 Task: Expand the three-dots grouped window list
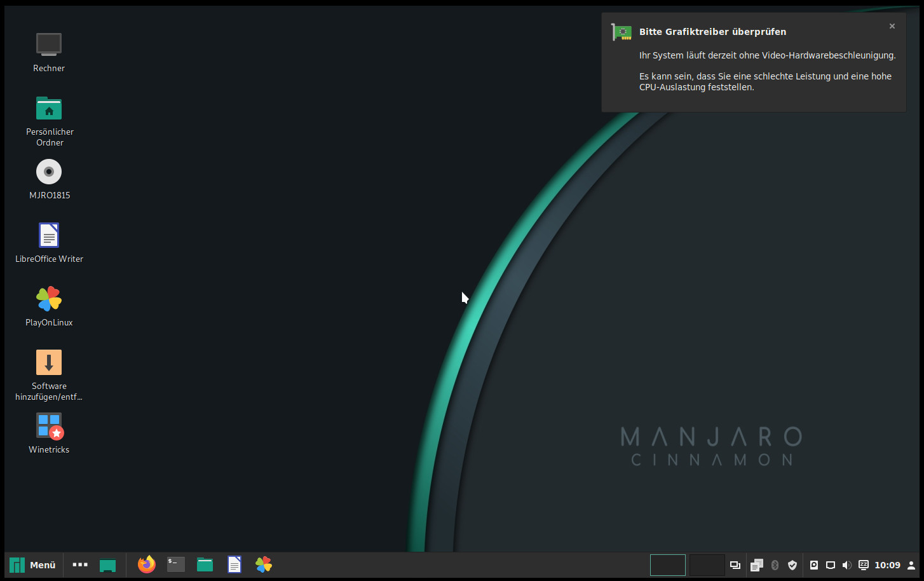[x=80, y=564]
